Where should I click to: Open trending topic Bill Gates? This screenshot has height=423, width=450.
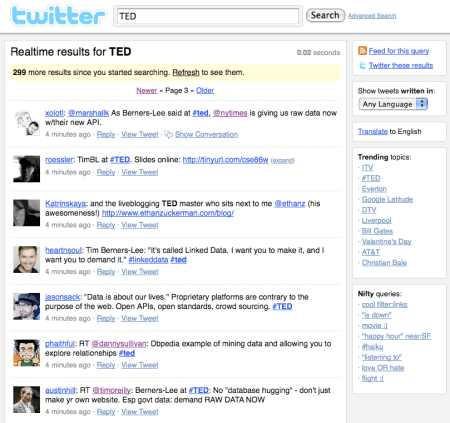[377, 231]
